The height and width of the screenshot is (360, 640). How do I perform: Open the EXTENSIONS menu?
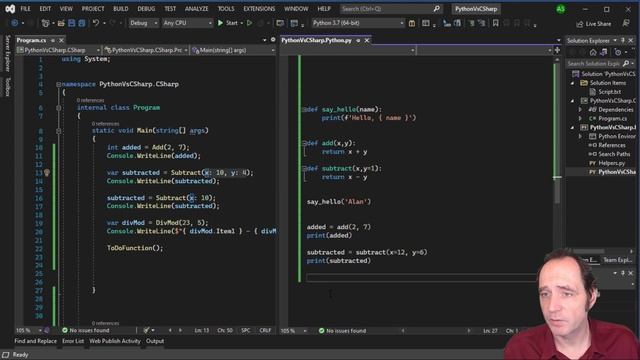coord(259,9)
